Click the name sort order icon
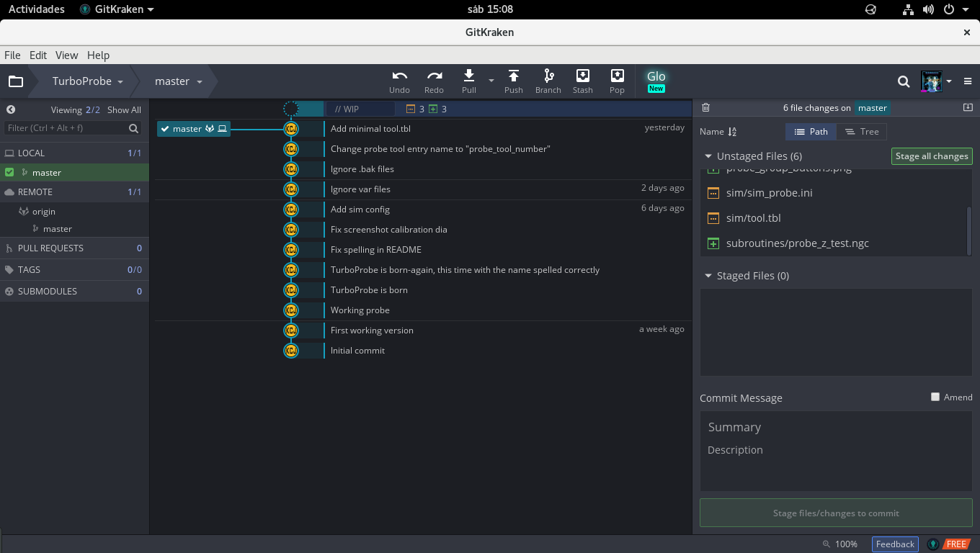This screenshot has width=980, height=553. pos(732,132)
